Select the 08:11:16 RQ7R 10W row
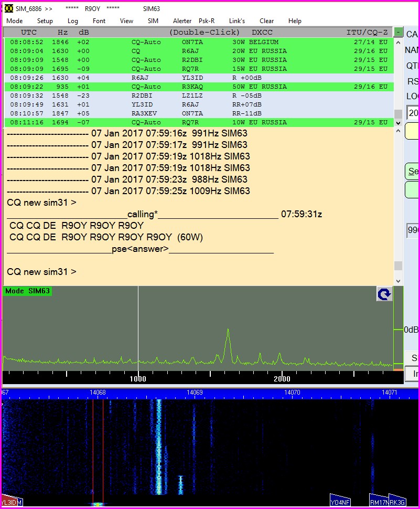This screenshot has width=420, height=509. pos(199,122)
